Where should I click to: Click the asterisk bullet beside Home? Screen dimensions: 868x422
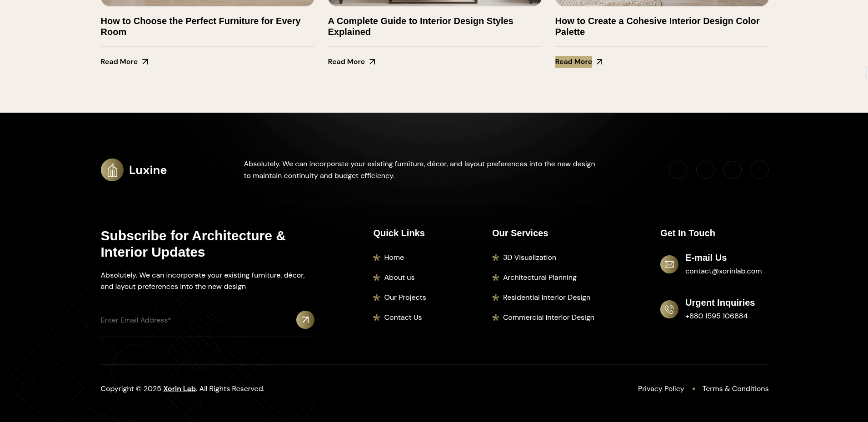377,258
